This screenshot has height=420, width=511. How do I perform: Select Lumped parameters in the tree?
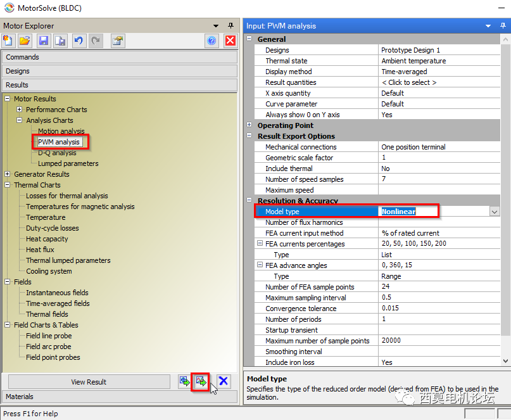pyautogui.click(x=68, y=163)
